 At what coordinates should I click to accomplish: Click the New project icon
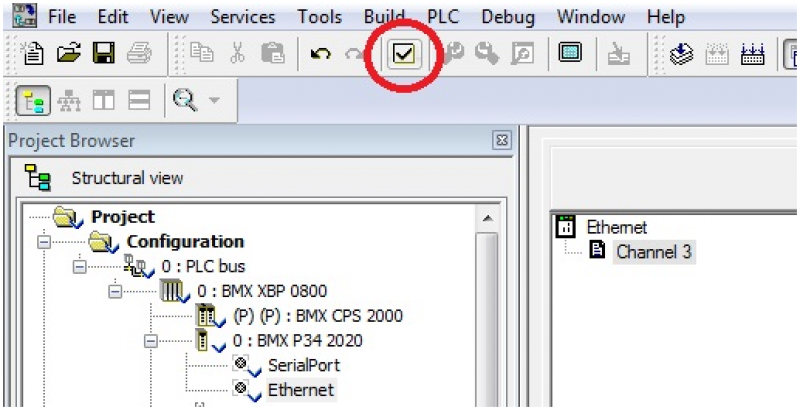point(34,53)
